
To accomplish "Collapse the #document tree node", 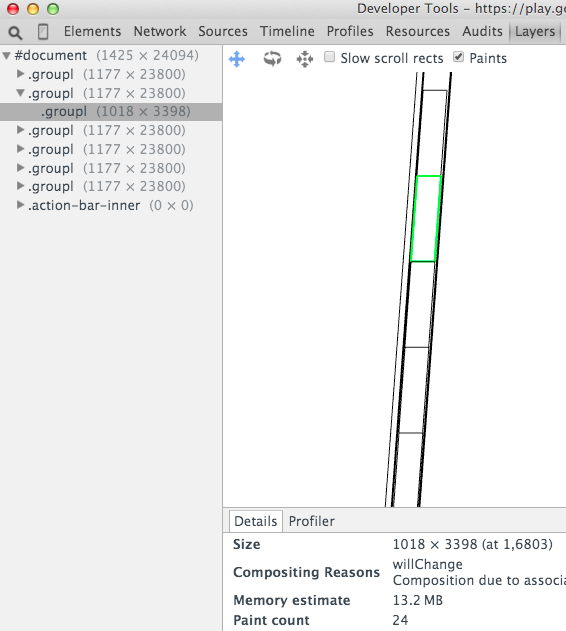I will pyautogui.click(x=6, y=56).
